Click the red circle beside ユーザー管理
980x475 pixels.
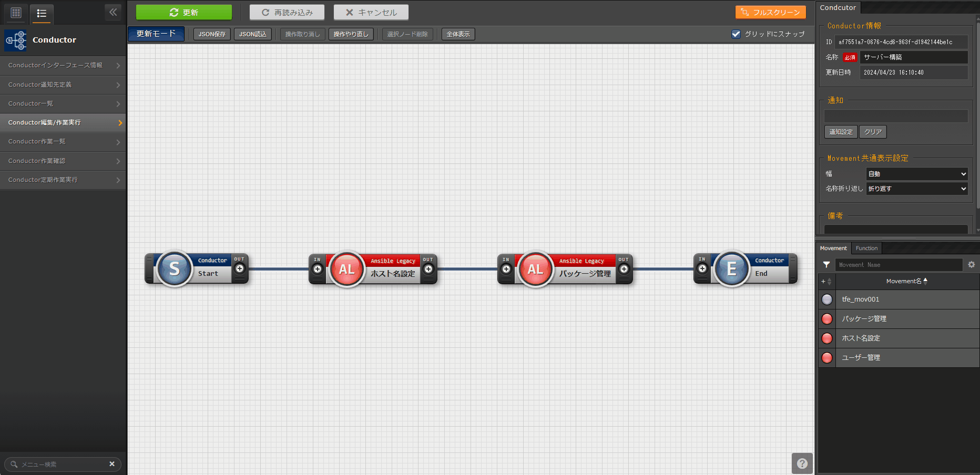pyautogui.click(x=827, y=358)
